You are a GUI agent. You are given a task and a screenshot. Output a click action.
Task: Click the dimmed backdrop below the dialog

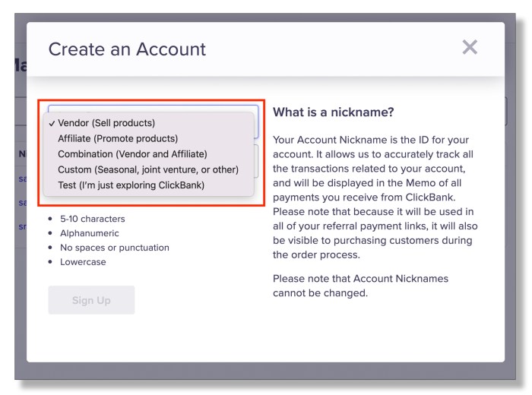[264, 371]
